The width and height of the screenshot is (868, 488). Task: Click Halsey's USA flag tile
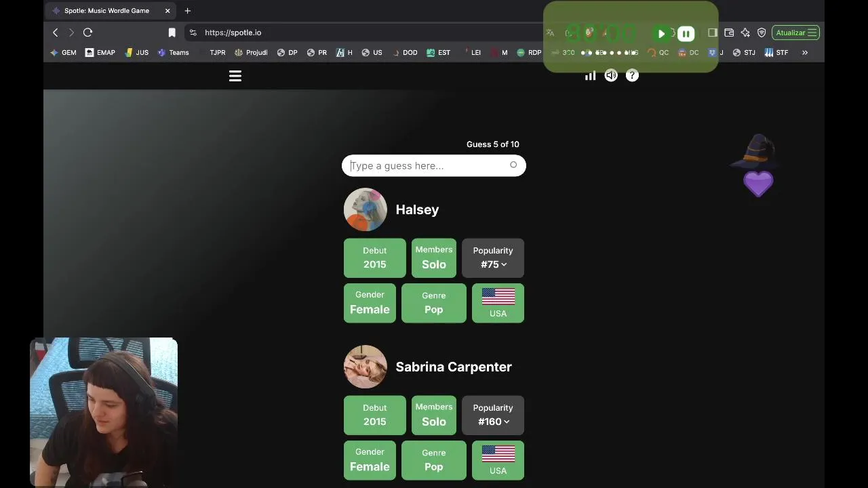(498, 303)
